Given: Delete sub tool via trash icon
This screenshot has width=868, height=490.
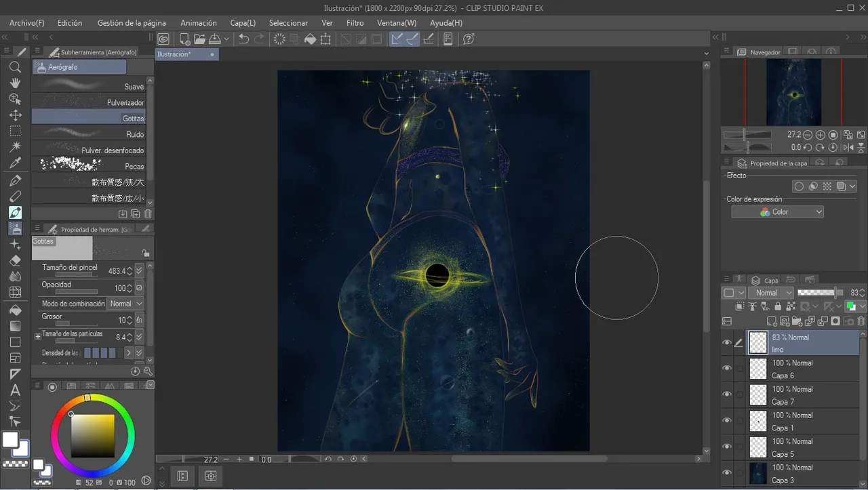Looking at the screenshot, I should [x=148, y=214].
